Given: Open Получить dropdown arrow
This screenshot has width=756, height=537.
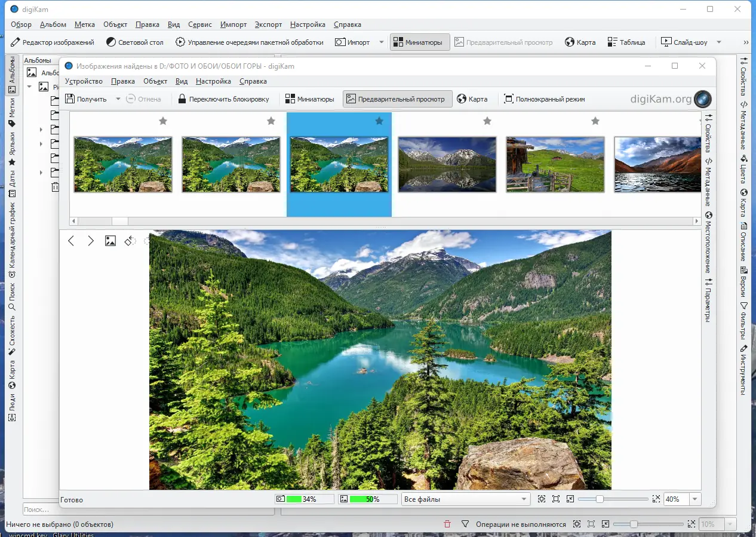Looking at the screenshot, I should (118, 99).
